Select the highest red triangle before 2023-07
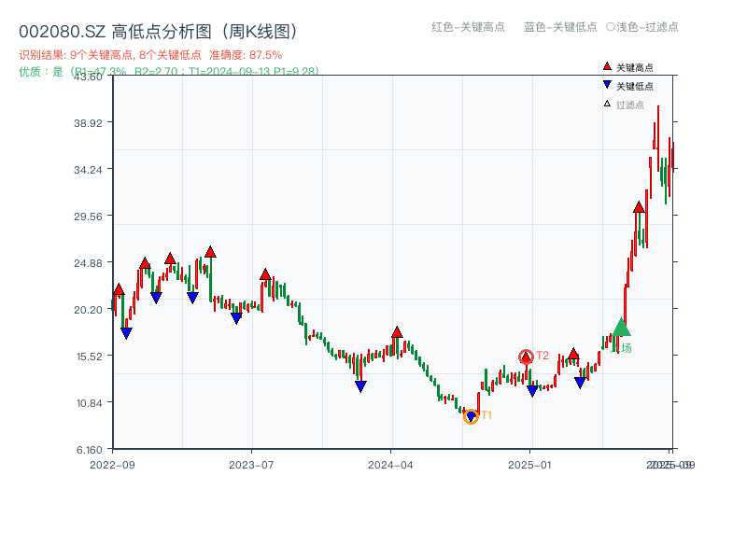Viewport: 747px width, 560px height. pyautogui.click(x=210, y=252)
